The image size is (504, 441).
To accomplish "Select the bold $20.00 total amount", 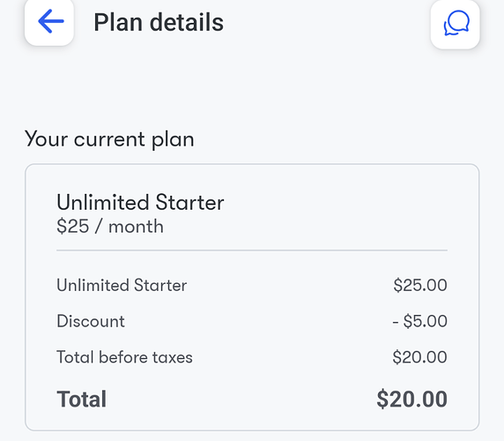I will pos(411,400).
